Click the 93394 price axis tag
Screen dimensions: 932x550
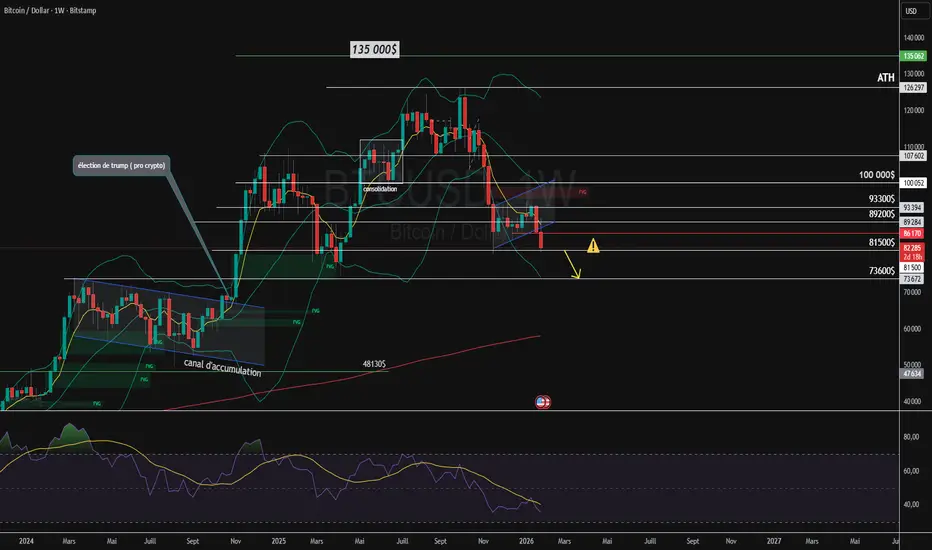pos(912,208)
